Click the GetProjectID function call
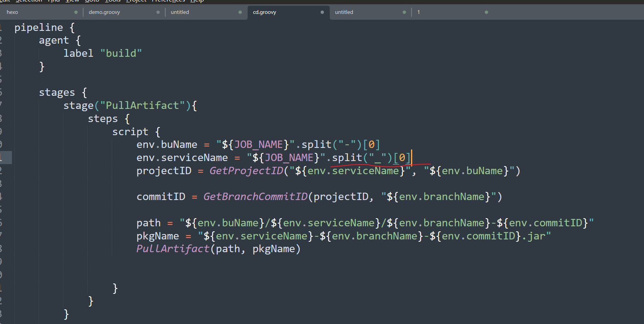 coord(246,171)
